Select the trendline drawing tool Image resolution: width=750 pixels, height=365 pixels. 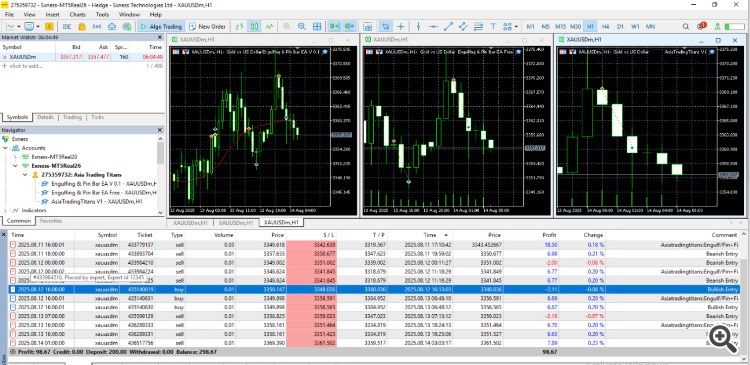pyautogui.click(x=448, y=26)
